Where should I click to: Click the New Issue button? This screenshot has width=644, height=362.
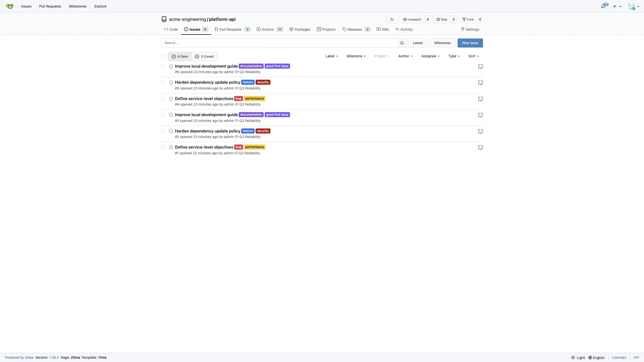point(470,43)
